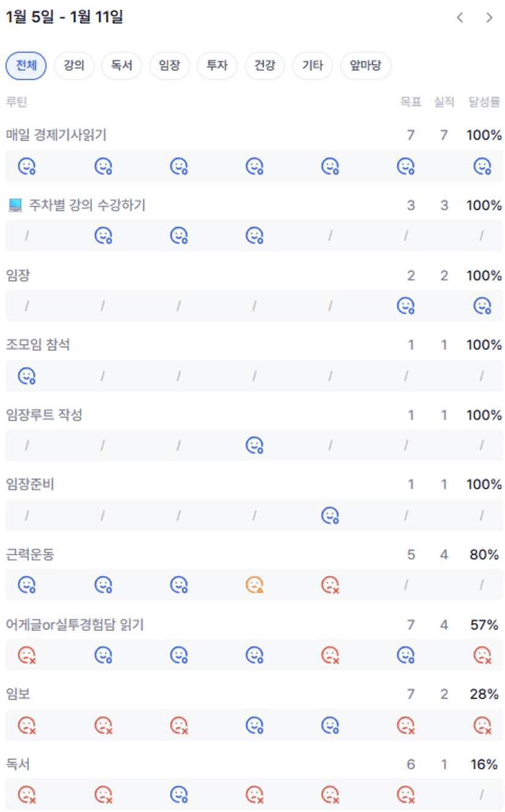This screenshot has height=812, width=505.
Task: Click the blue smiley in 조모임 참석 row
Action: point(27,376)
